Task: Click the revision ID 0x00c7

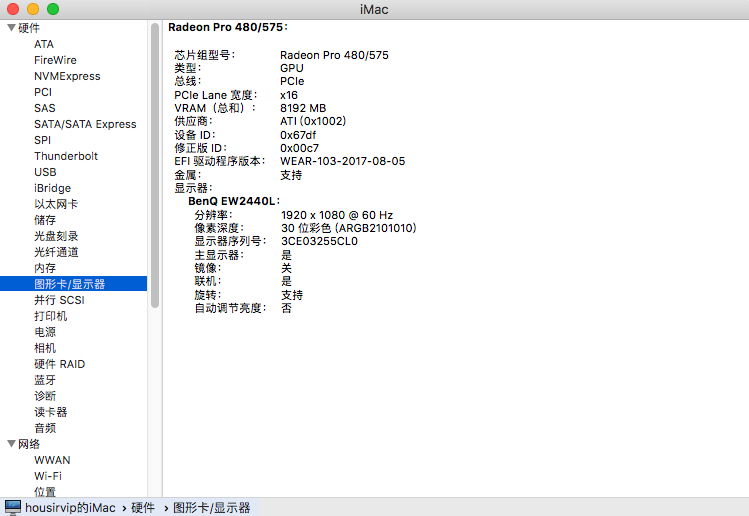Action: [x=299, y=148]
